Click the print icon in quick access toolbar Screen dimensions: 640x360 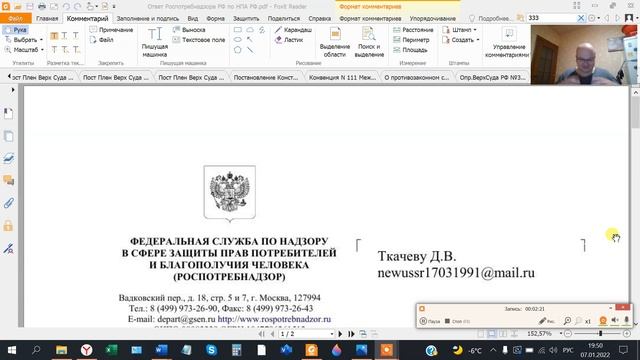pyautogui.click(x=42, y=7)
